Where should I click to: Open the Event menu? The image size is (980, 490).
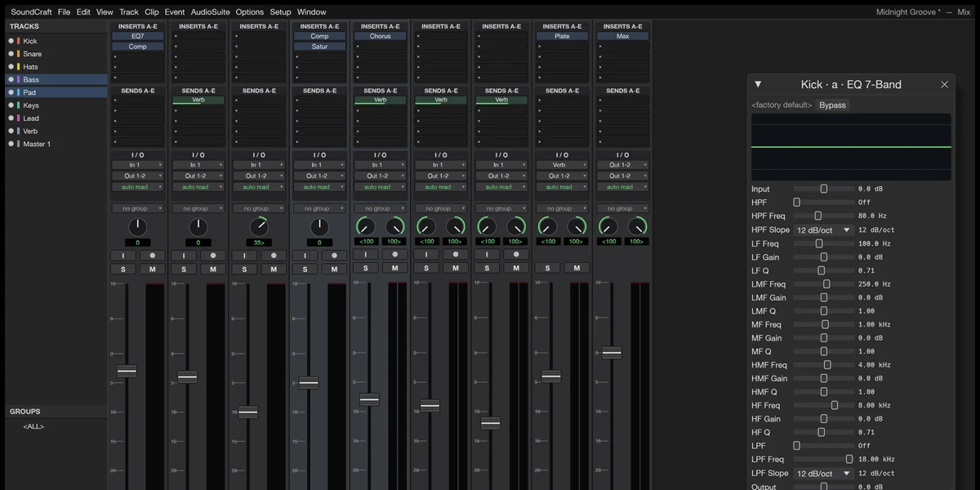tap(175, 12)
